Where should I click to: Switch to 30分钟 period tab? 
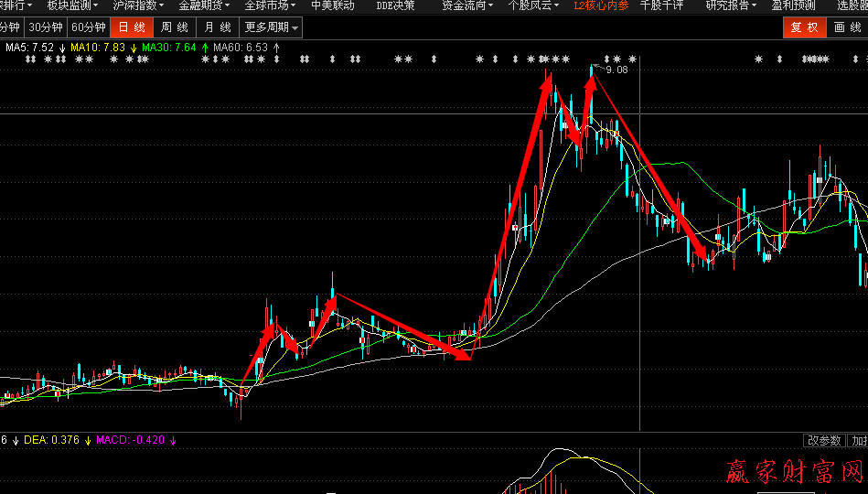pyautogui.click(x=44, y=27)
